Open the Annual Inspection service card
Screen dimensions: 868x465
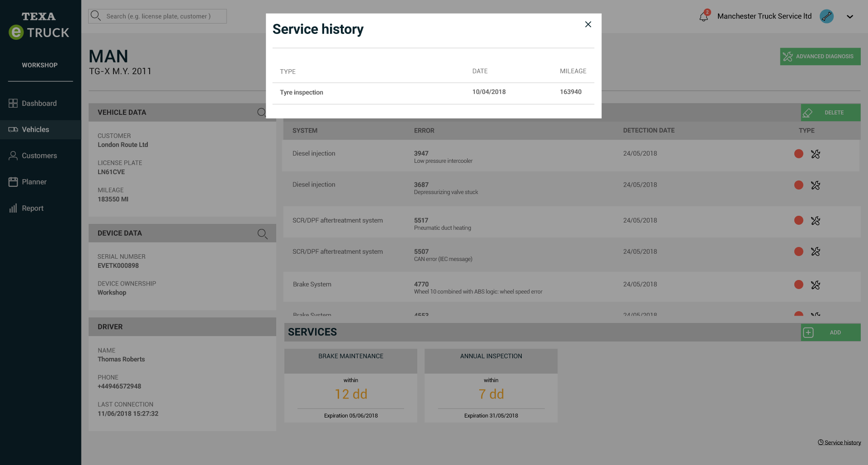click(491, 385)
